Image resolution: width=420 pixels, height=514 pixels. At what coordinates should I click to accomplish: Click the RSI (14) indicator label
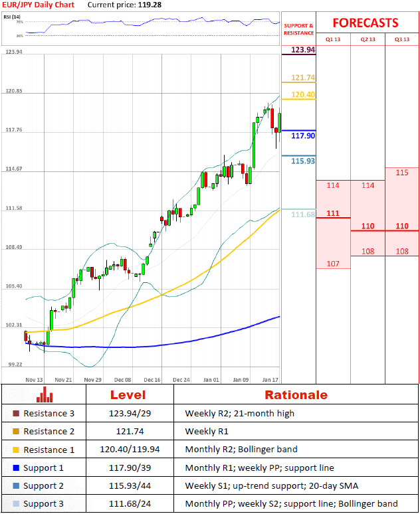(12, 17)
